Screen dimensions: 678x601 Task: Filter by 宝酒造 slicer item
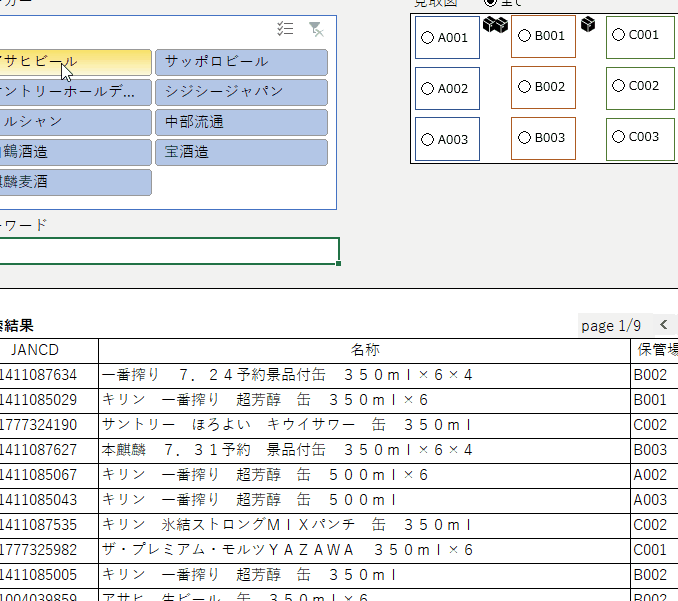tap(241, 152)
